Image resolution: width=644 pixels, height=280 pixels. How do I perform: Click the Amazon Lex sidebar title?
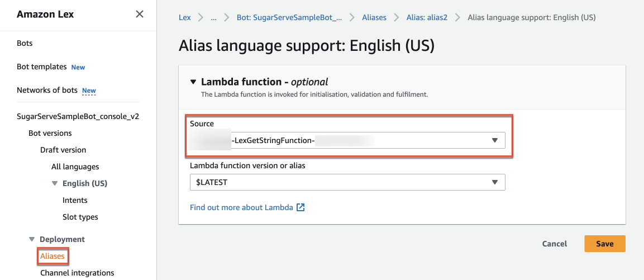tap(45, 14)
